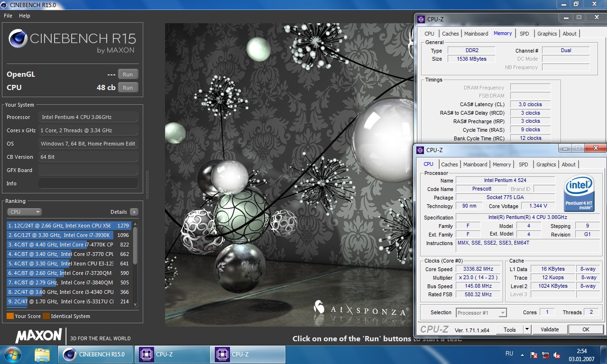The width and height of the screenshot is (607, 364).
Task: Click the RU language indicator
Action: tap(509, 354)
